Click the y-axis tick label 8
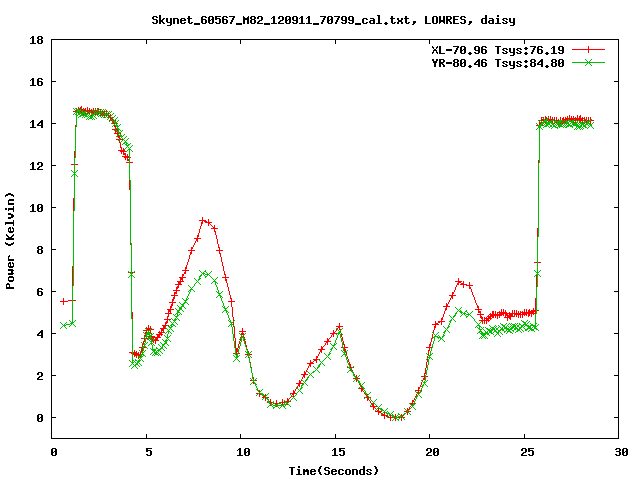This screenshot has width=640, height=480. tap(40, 250)
